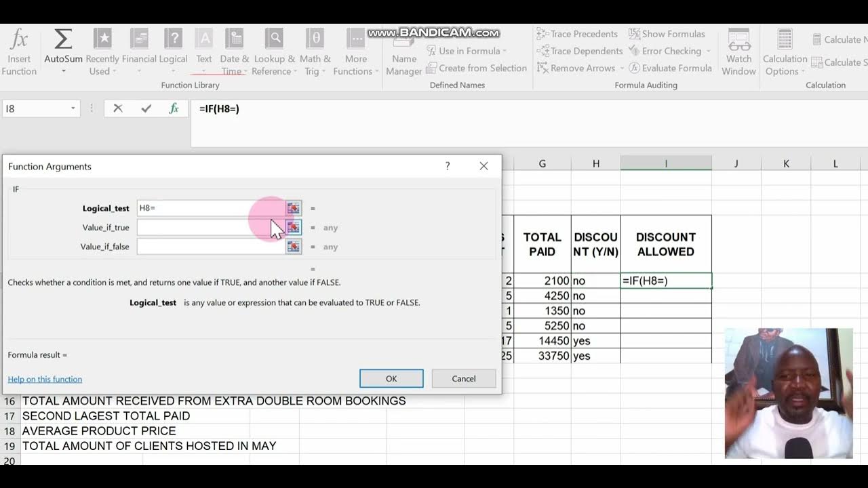Select cell with total paid 14450
This screenshot has height=488, width=868.
pyautogui.click(x=542, y=341)
